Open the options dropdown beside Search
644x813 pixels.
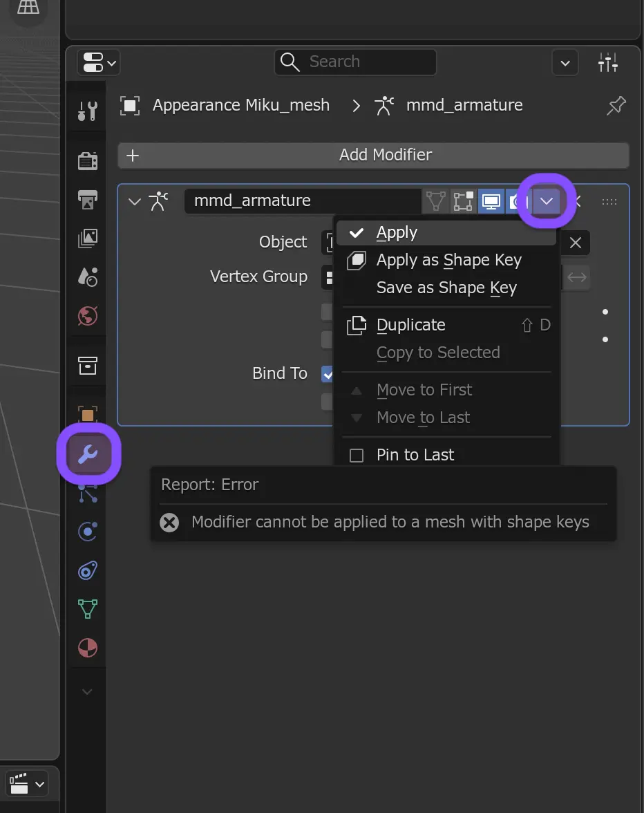[565, 63]
